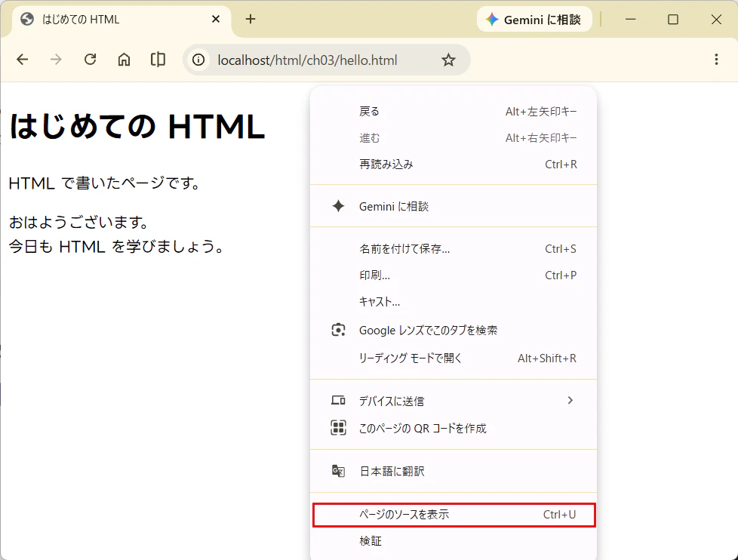Click the Alt+右矢印キー shortcut label
This screenshot has height=560, width=738.
coord(541,138)
